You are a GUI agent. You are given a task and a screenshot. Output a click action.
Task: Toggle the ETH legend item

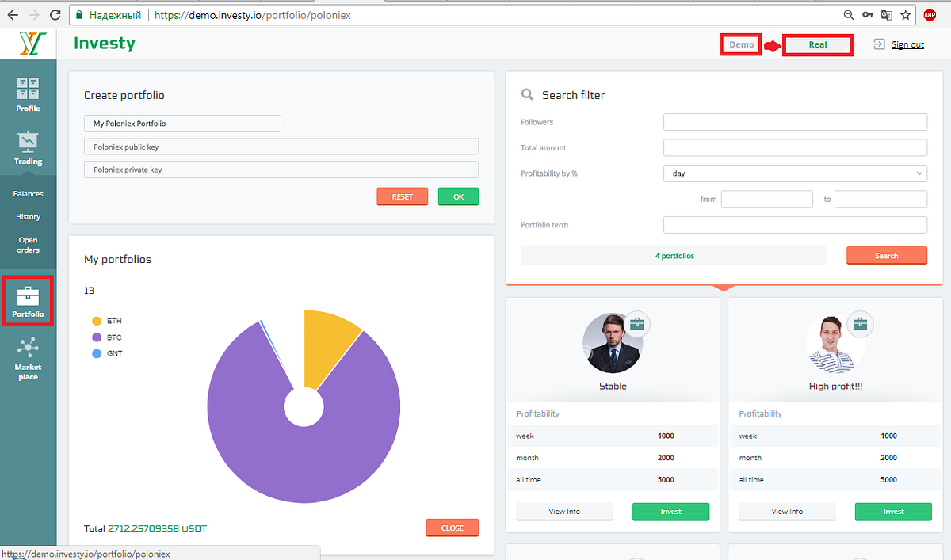click(x=107, y=321)
